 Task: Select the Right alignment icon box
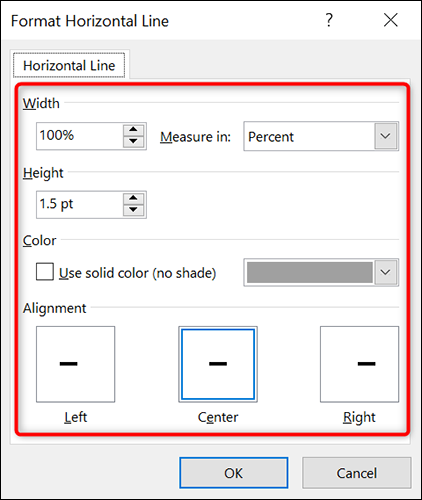tap(359, 364)
